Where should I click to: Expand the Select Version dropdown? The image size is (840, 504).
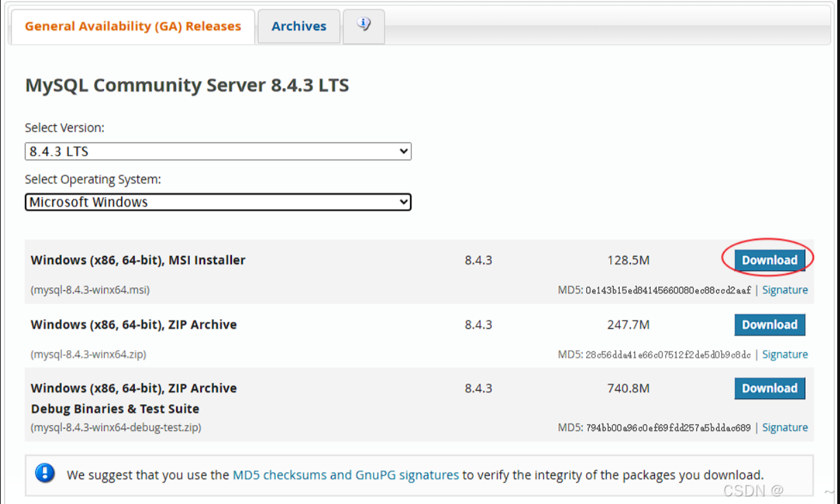pyautogui.click(x=218, y=151)
